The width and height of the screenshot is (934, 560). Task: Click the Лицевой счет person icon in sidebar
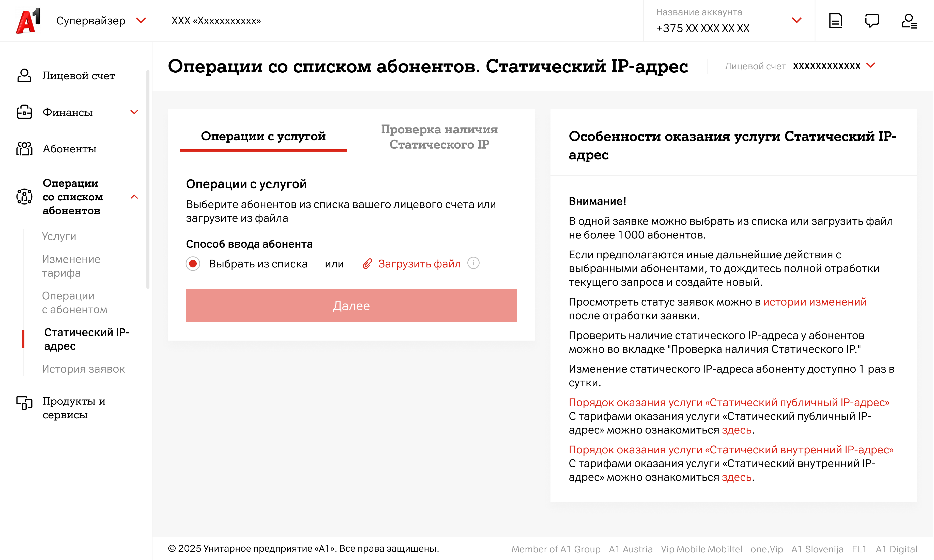25,75
